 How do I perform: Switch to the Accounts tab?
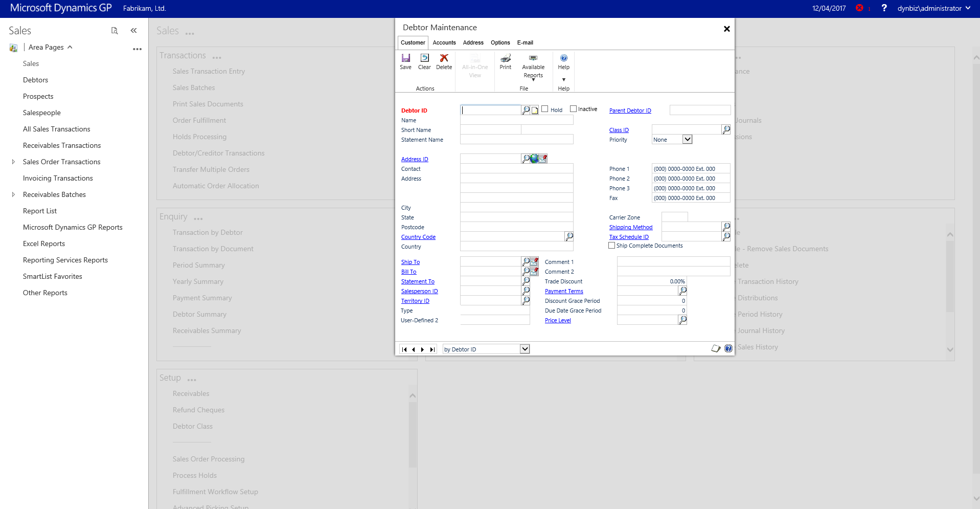pos(444,42)
